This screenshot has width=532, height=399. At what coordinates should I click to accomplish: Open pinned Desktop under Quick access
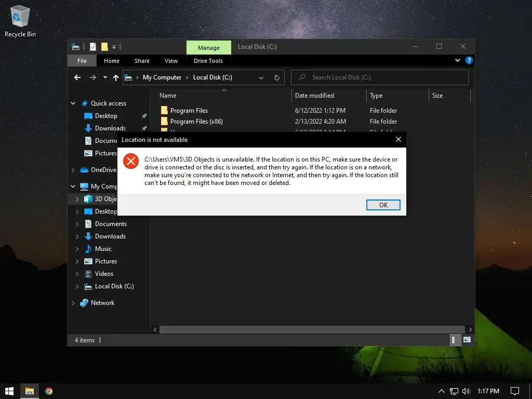[x=106, y=116]
